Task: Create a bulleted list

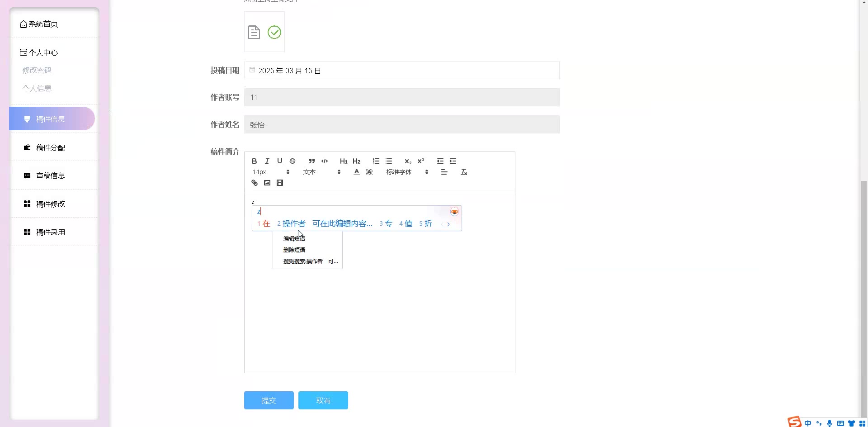Action: [389, 161]
